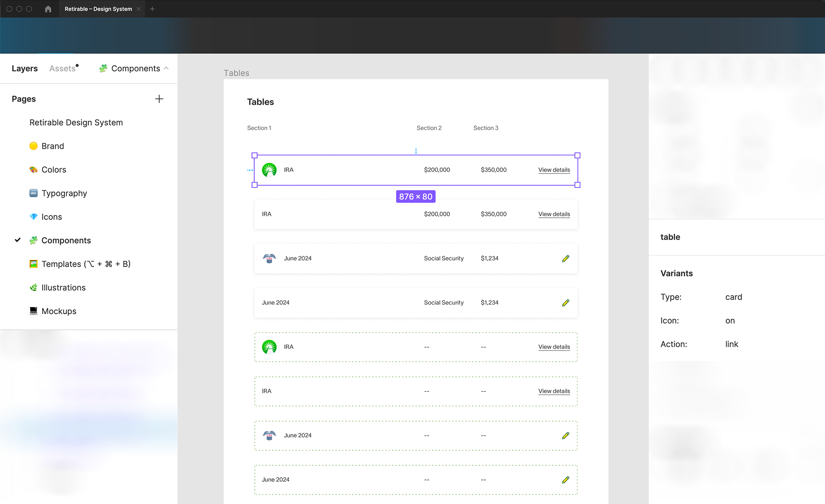
Task: Change the Type variant value card
Action: pos(733,297)
